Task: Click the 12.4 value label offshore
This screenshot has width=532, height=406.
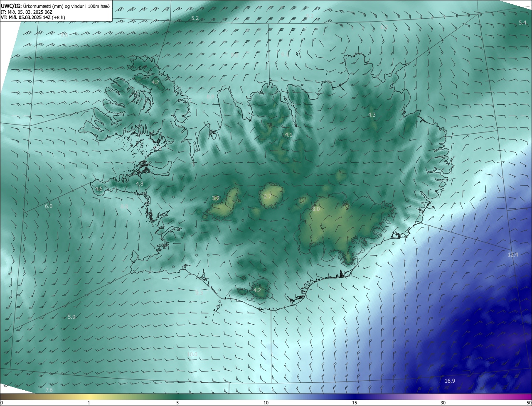Action: coord(513,254)
